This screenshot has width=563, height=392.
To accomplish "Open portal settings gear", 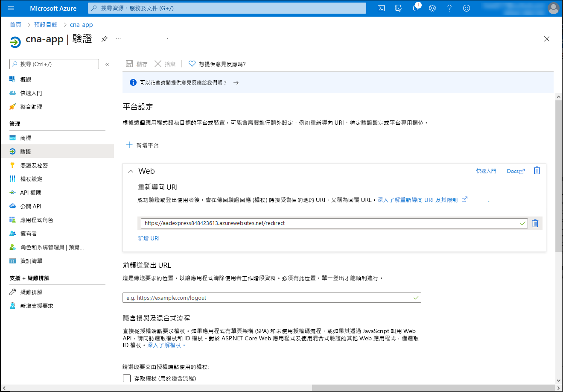I will click(x=432, y=8).
